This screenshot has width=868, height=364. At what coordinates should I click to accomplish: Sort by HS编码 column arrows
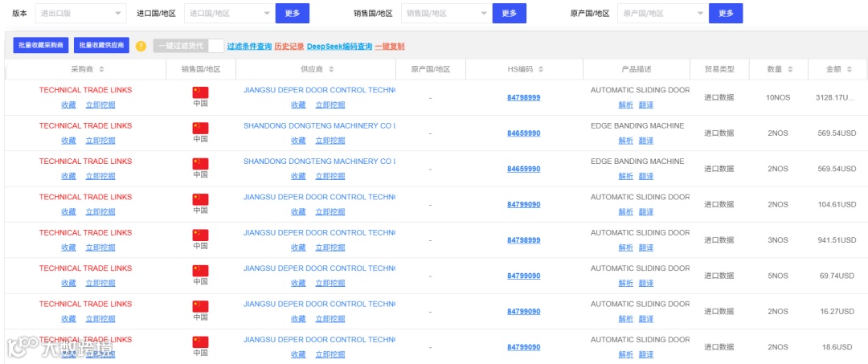pos(541,70)
